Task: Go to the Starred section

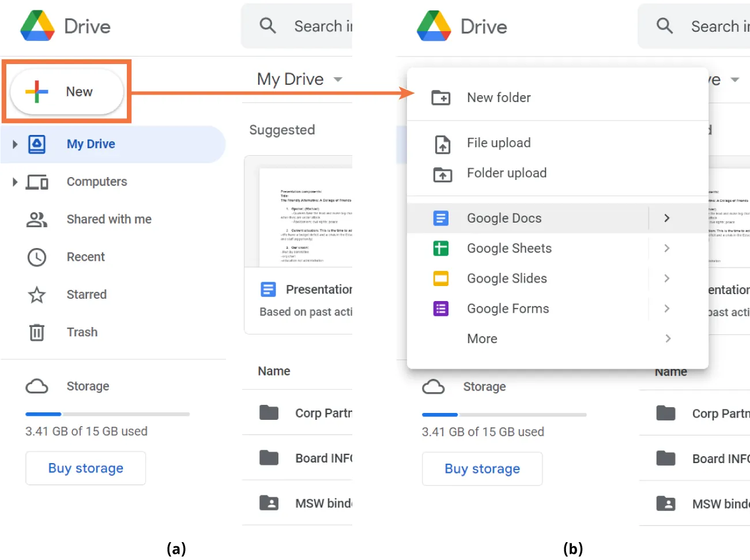Action: coord(86,294)
